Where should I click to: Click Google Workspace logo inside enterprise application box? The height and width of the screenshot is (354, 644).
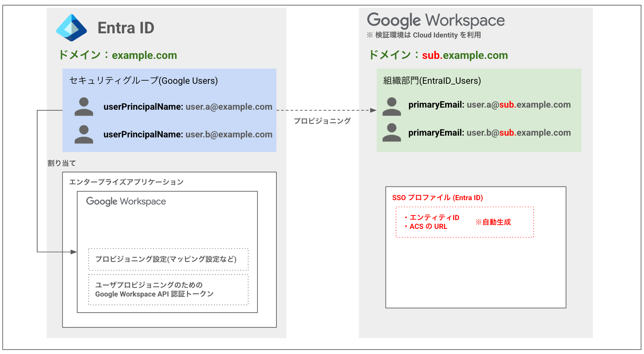pyautogui.click(x=126, y=202)
